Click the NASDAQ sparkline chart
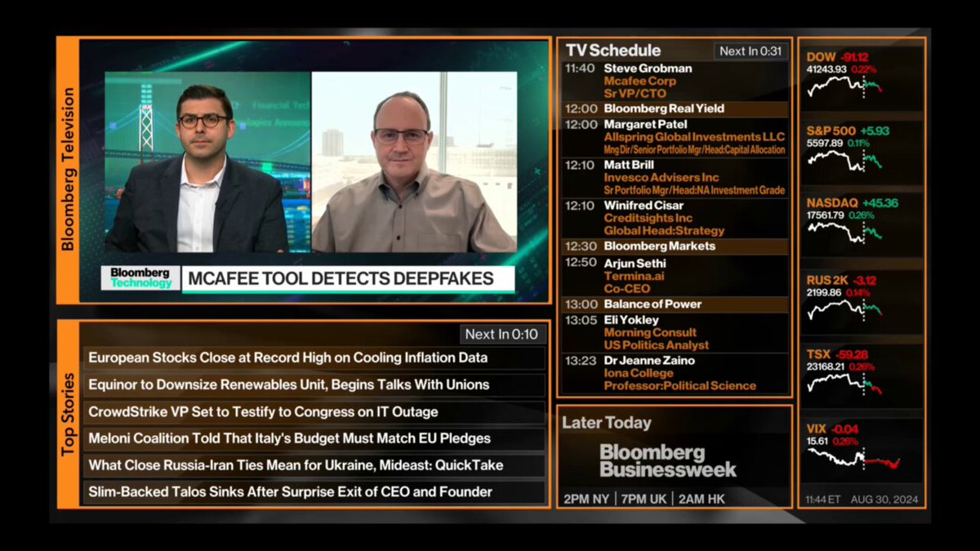 click(844, 232)
